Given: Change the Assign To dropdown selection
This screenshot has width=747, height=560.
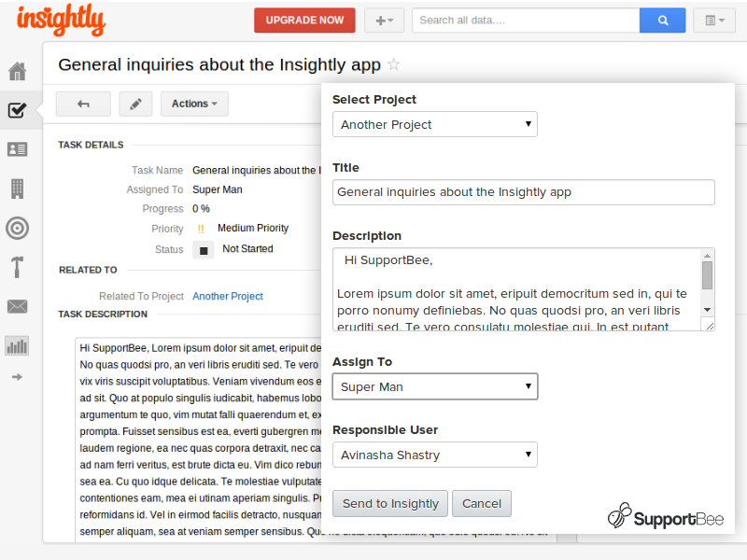Looking at the screenshot, I should click(434, 385).
